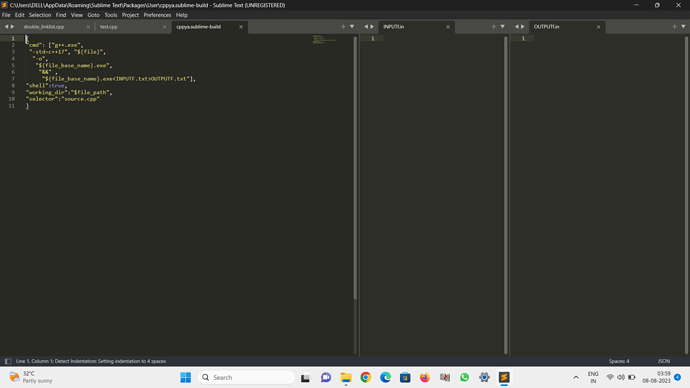Click the "cmd": ["g++.exe" line

55,45
